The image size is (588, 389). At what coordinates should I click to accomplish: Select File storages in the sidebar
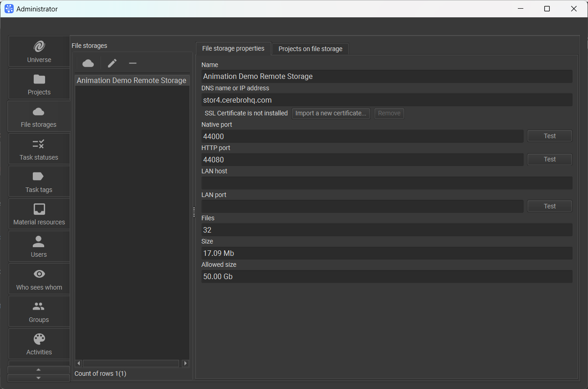39,116
